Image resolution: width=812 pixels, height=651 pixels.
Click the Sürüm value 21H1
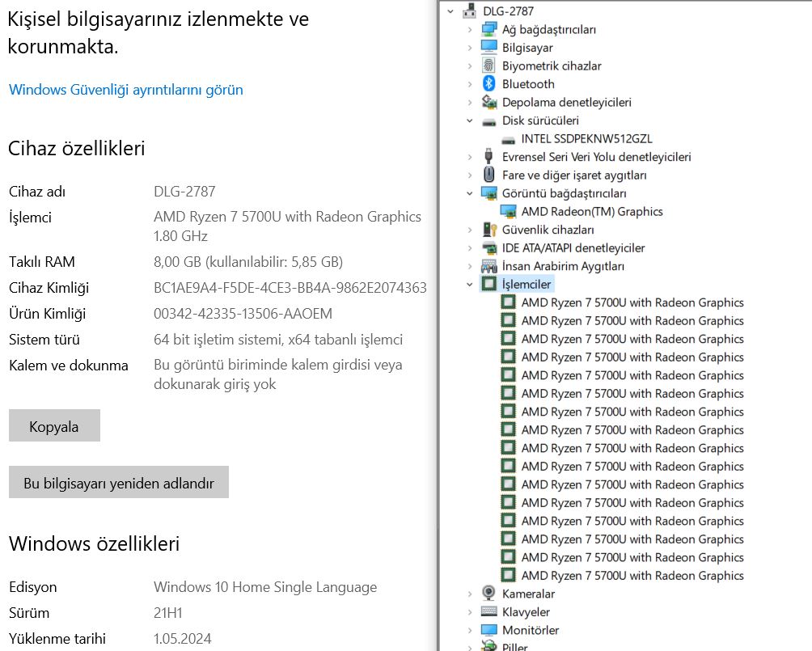(x=167, y=613)
